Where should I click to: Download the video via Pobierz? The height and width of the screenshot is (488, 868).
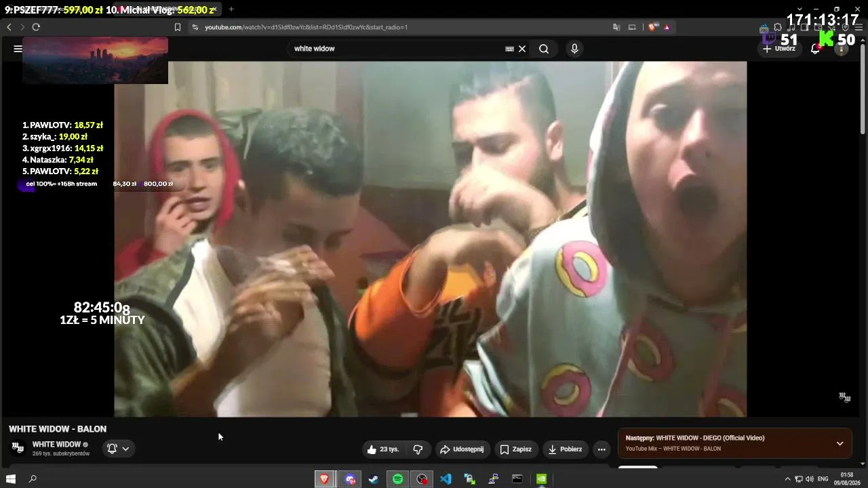[x=565, y=449]
